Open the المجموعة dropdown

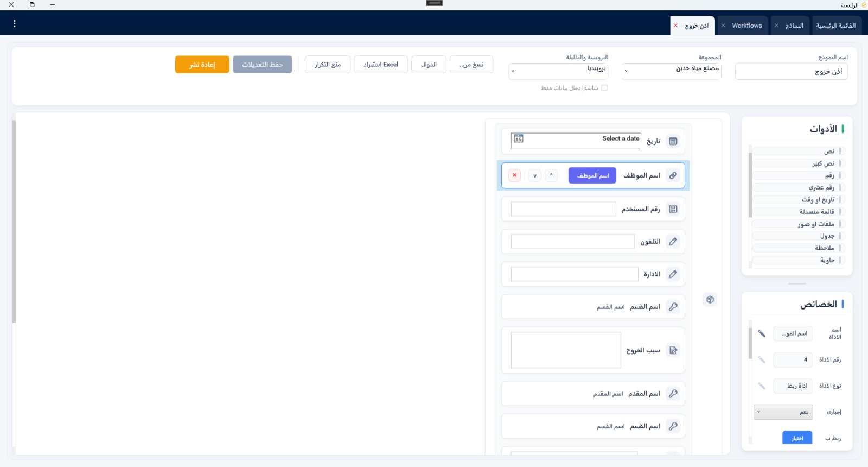672,71
